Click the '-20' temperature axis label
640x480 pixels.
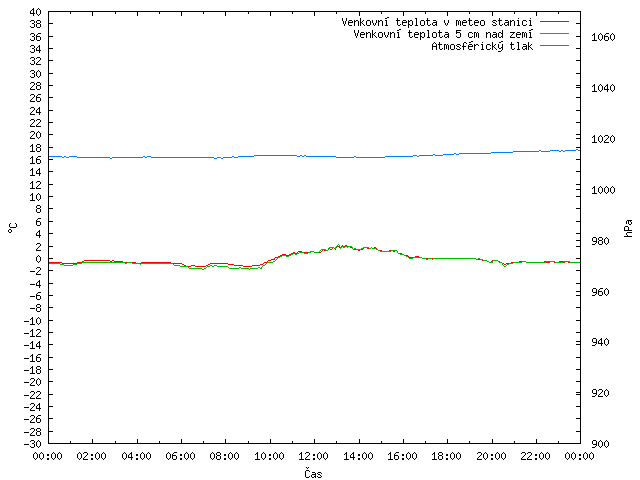pos(33,382)
